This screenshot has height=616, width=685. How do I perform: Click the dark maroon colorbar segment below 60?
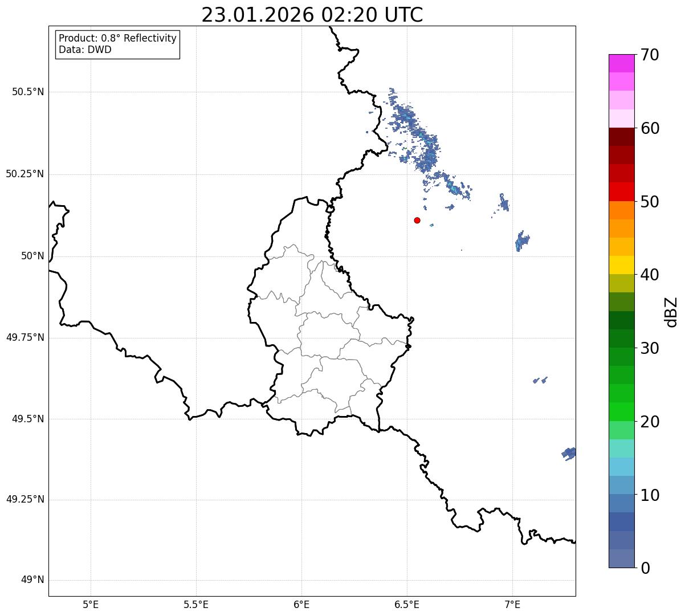(x=622, y=137)
